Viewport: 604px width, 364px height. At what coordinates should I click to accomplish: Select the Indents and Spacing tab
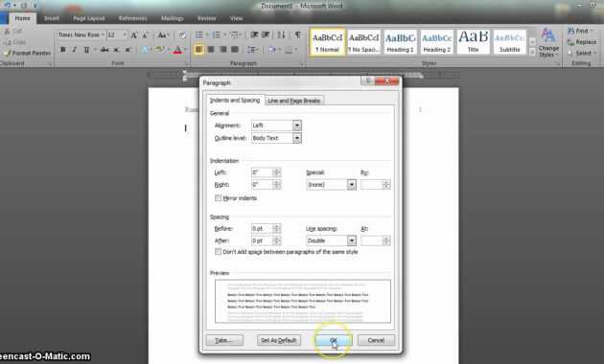[x=235, y=100]
